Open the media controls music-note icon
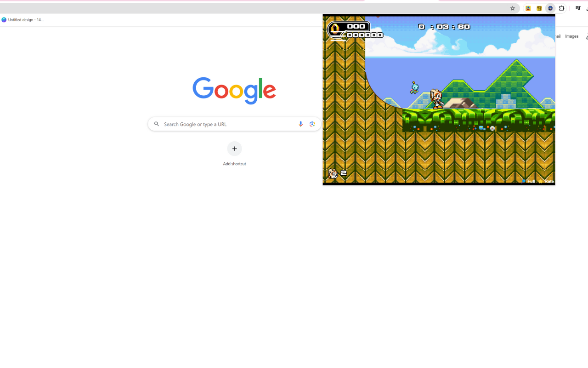The image size is (588, 368). coord(578,8)
